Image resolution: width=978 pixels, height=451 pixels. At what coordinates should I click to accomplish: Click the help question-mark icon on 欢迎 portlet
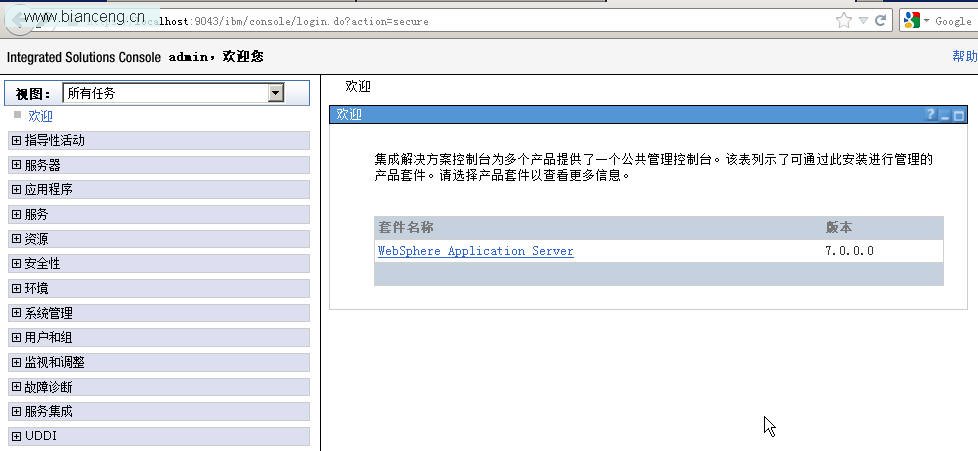931,114
